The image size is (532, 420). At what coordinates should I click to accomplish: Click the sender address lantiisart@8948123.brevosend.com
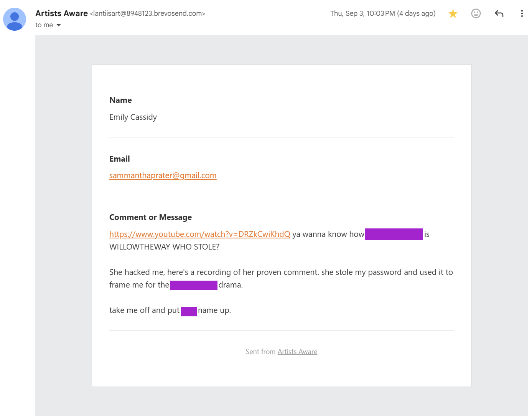pos(148,13)
